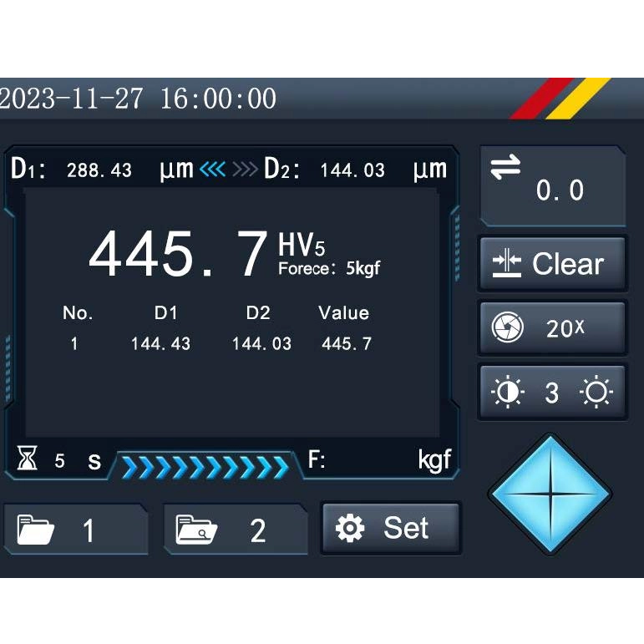This screenshot has width=644, height=644.
Task: Open the search folder icon labeled 2
Action: pos(196,530)
